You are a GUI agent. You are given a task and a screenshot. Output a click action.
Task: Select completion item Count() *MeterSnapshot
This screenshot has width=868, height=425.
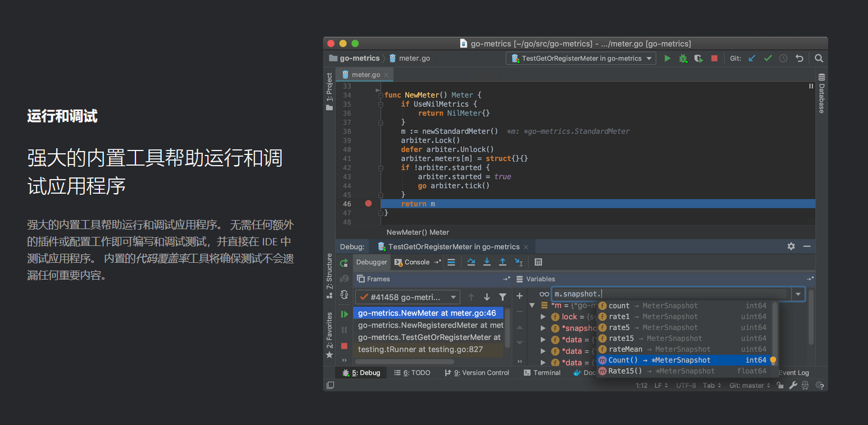click(685, 360)
